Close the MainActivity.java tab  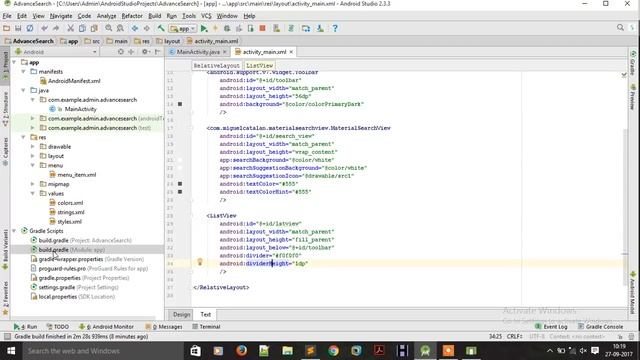coord(224,52)
